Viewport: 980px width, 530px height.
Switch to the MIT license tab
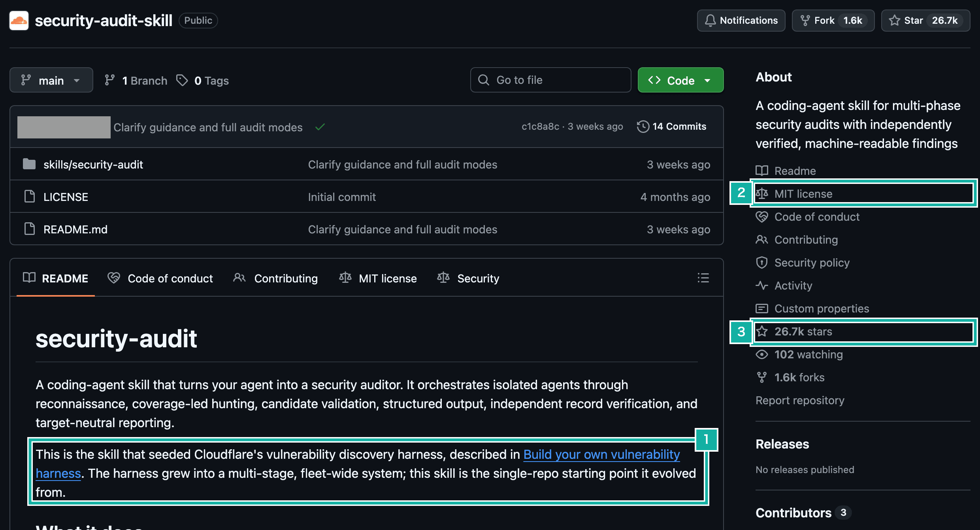point(378,278)
